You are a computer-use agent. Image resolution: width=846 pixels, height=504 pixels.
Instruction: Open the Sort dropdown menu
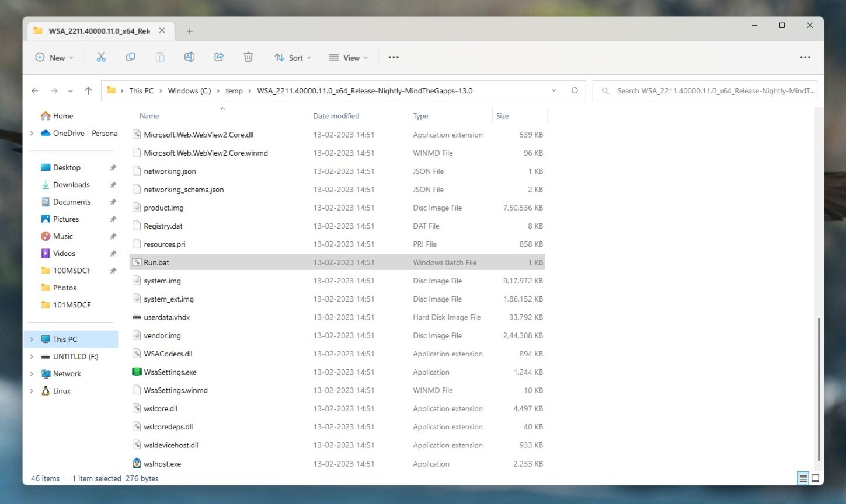click(293, 57)
